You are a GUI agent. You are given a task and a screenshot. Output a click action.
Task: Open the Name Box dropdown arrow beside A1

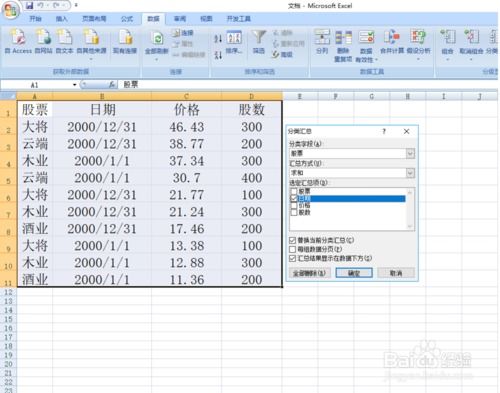[x=75, y=85]
